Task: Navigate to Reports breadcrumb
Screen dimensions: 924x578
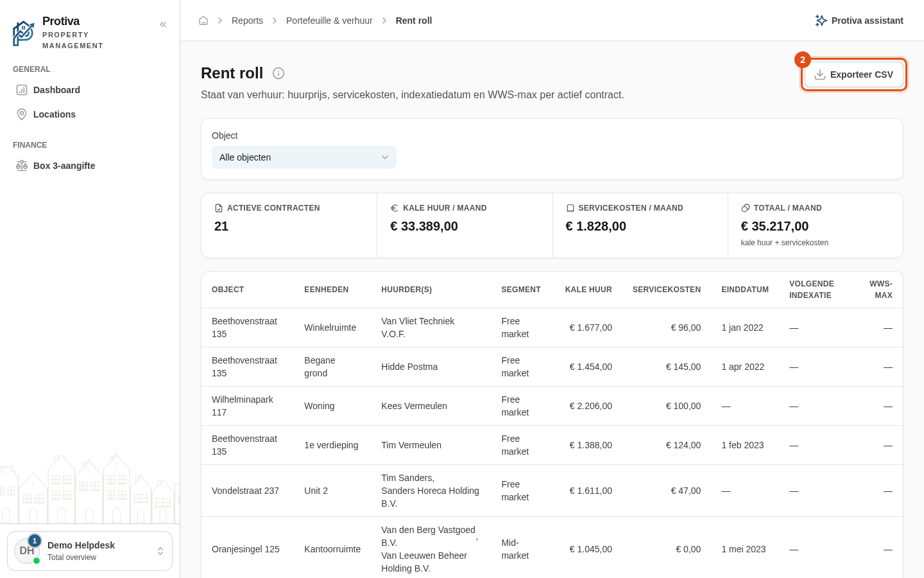Action: (x=247, y=21)
